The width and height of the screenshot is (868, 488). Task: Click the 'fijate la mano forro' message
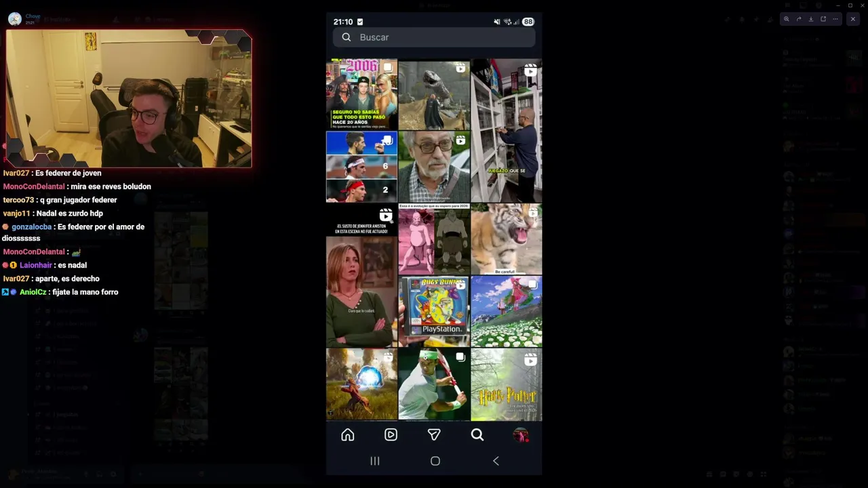(x=85, y=292)
